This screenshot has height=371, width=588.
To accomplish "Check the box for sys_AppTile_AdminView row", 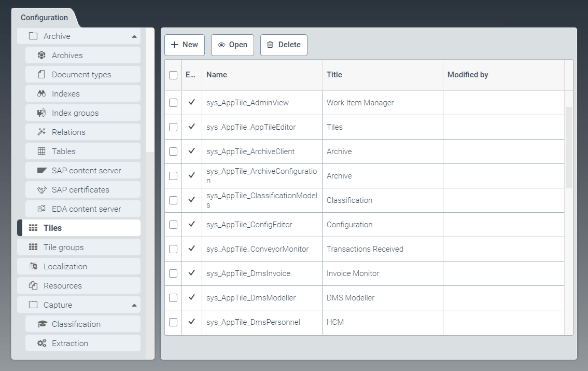I will tap(173, 103).
